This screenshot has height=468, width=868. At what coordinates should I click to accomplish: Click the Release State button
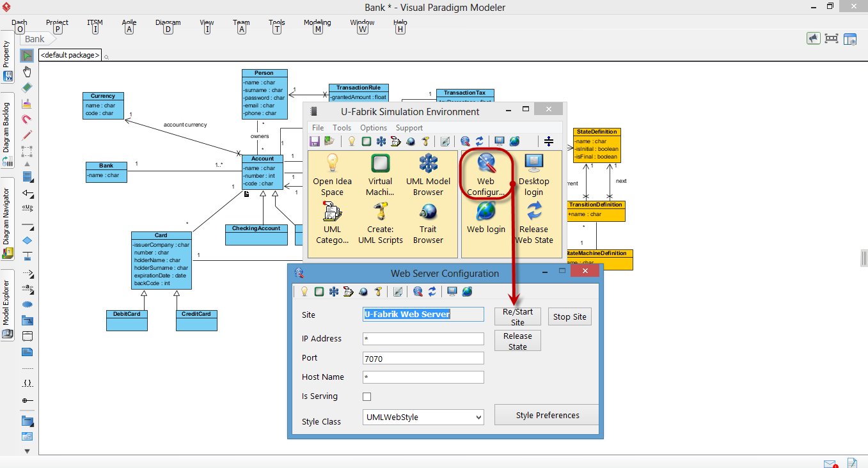click(517, 341)
